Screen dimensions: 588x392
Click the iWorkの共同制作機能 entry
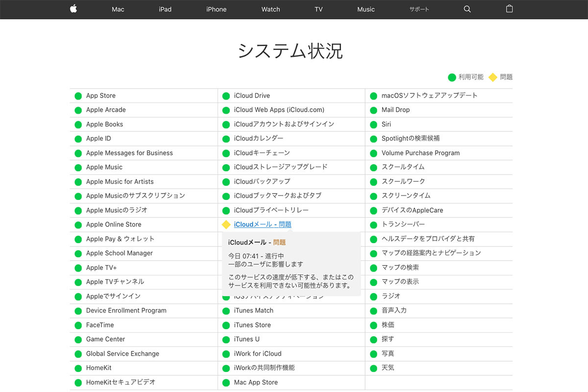[265, 367]
